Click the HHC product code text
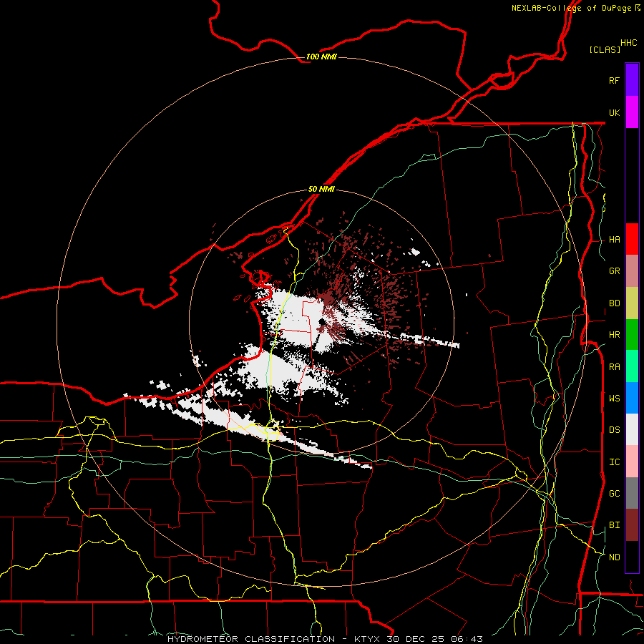The width and height of the screenshot is (644, 644). pyautogui.click(x=628, y=43)
